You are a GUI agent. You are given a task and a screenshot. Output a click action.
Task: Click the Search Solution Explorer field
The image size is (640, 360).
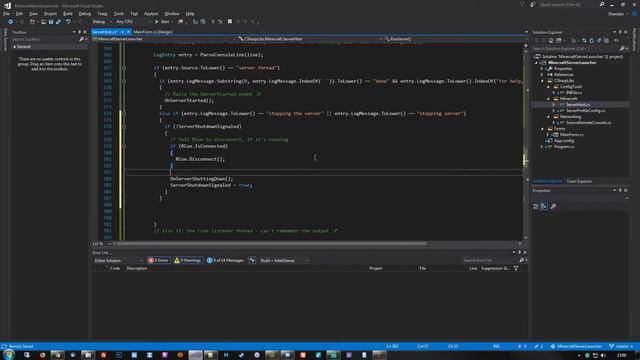click(x=576, y=49)
